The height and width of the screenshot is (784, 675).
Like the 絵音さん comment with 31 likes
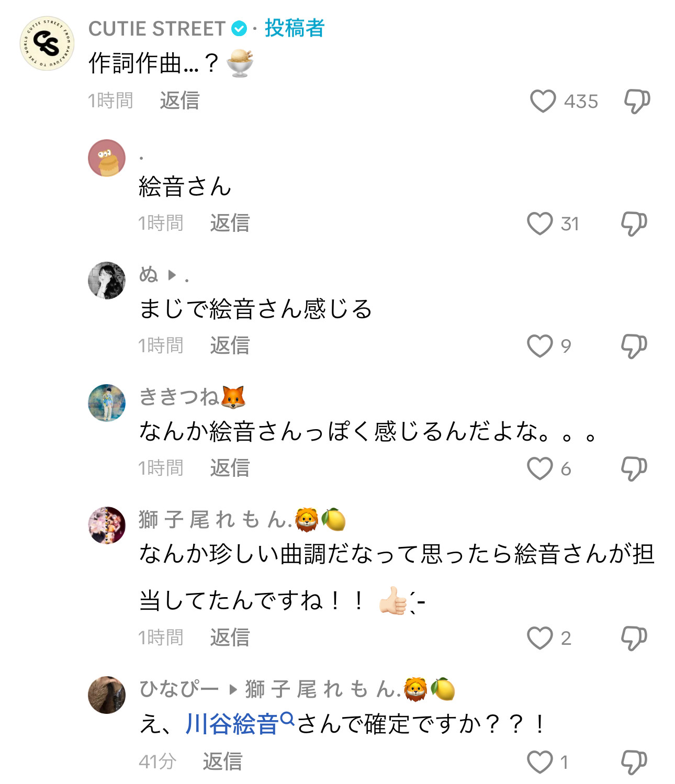pyautogui.click(x=539, y=223)
